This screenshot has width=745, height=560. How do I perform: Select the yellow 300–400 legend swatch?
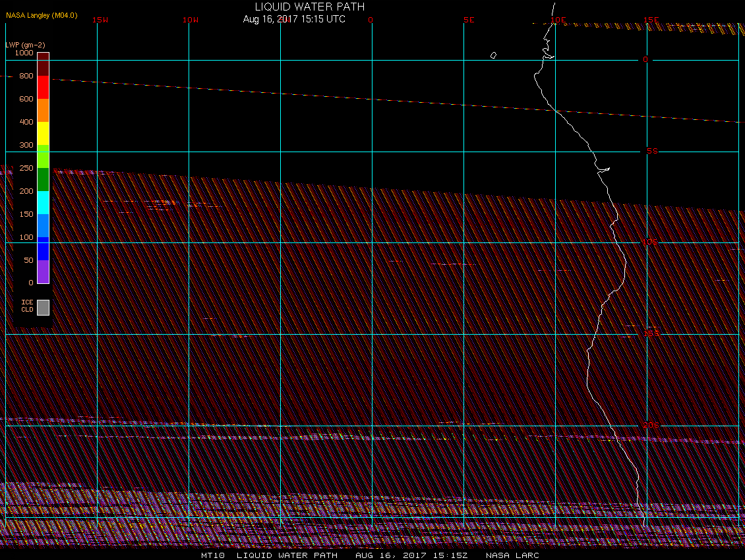tap(44, 134)
